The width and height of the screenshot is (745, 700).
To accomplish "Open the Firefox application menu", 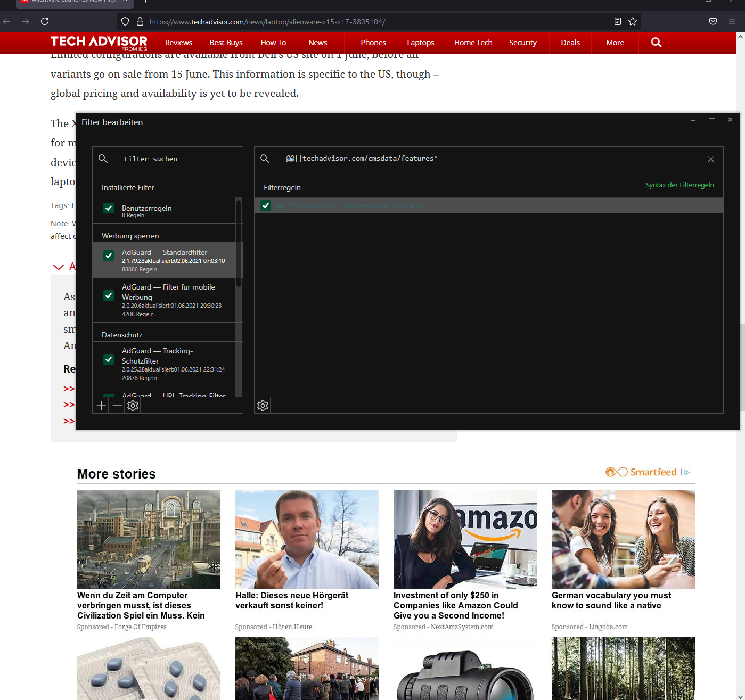I will click(x=731, y=21).
